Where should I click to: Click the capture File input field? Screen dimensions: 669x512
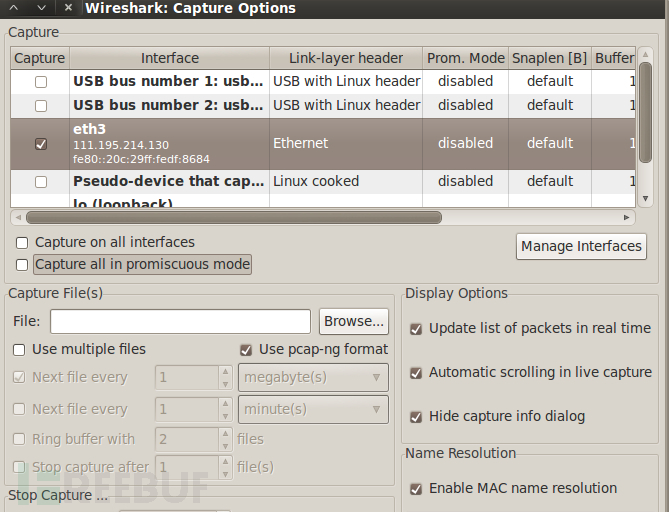180,321
